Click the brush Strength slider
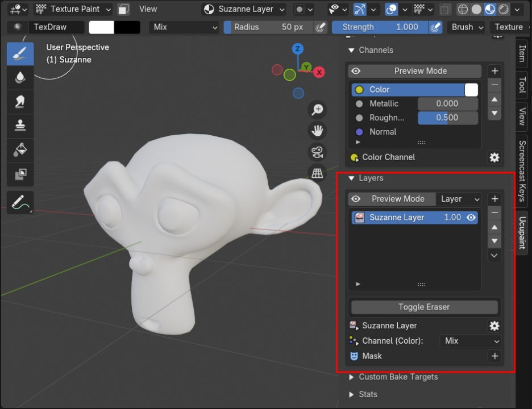The image size is (532, 409). [x=380, y=27]
